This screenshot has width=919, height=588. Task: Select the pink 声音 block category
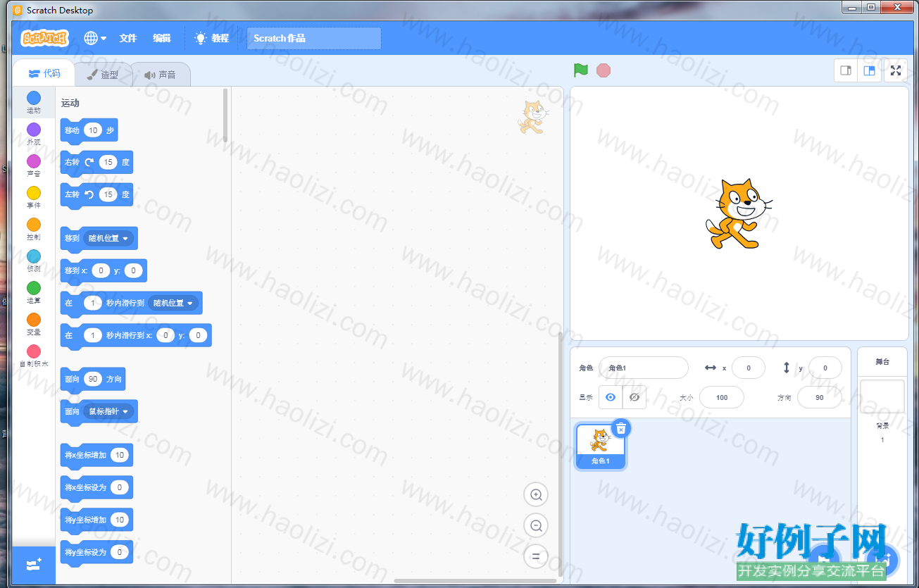[34, 165]
